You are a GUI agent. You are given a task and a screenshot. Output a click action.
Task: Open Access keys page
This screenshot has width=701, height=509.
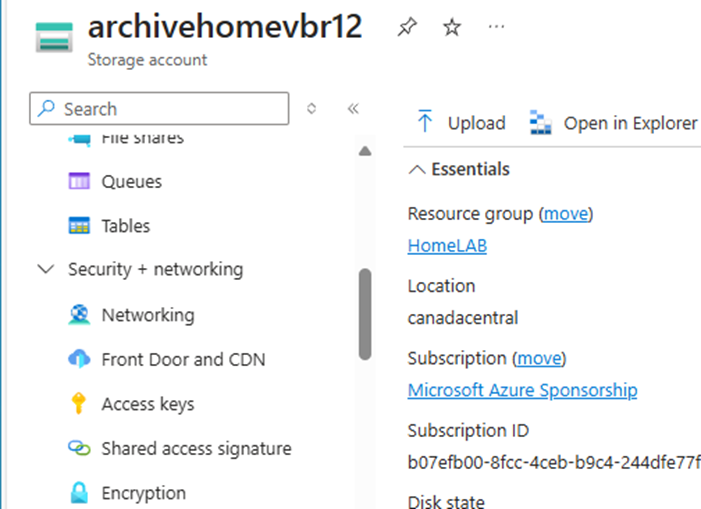[148, 404]
